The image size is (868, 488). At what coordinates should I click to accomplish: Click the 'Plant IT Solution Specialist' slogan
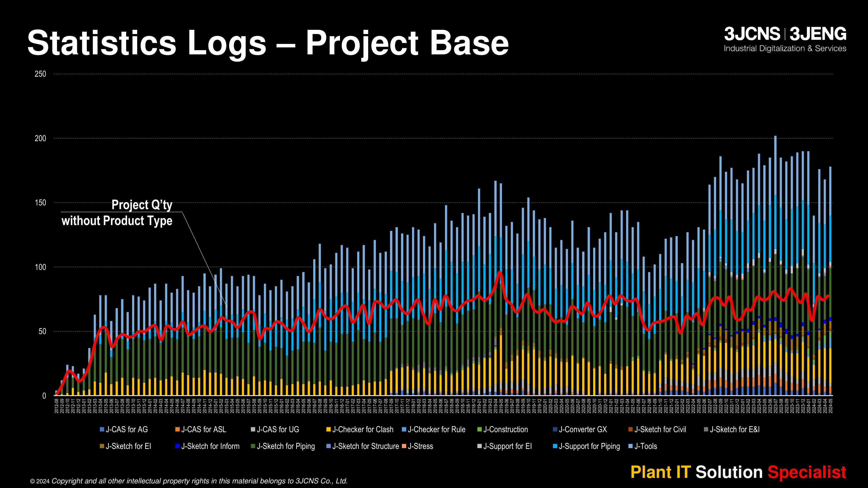738,472
